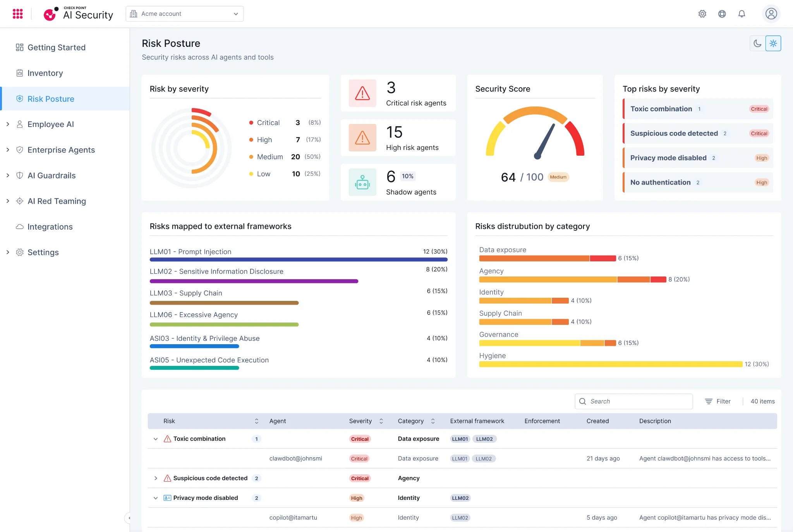
Task: Expand the AI Guardrails section
Action: tap(8, 175)
